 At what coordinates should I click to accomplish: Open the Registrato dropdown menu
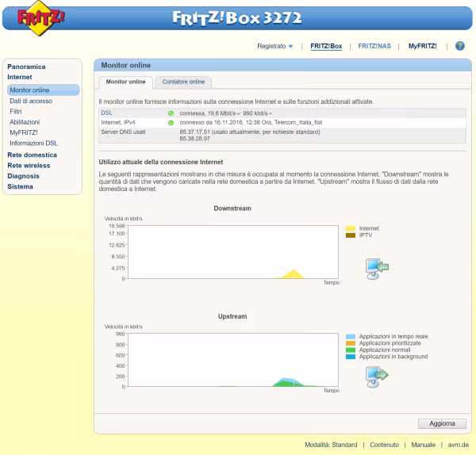point(274,46)
